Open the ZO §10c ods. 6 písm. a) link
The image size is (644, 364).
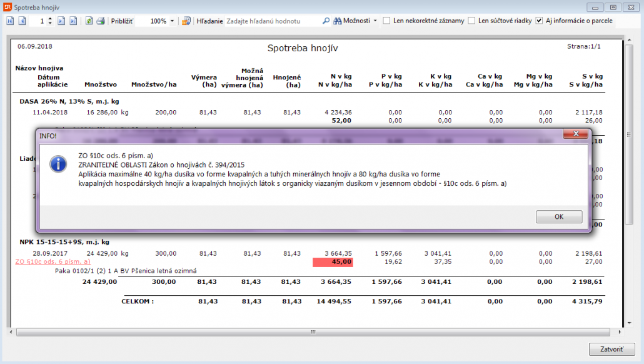coord(53,261)
